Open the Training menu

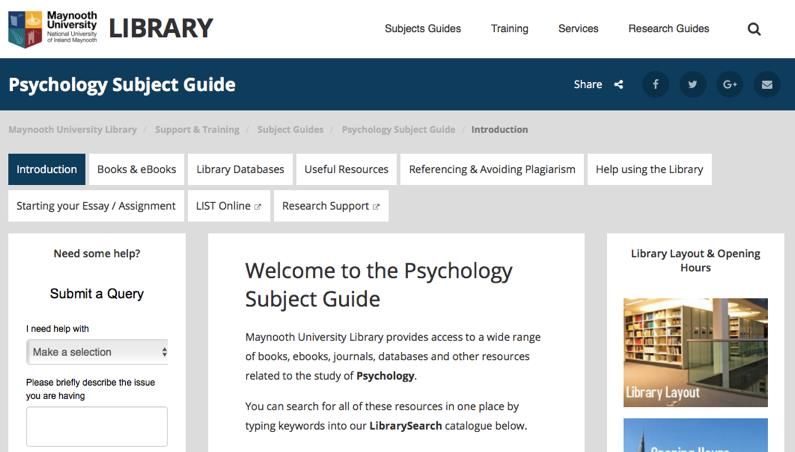pos(510,28)
